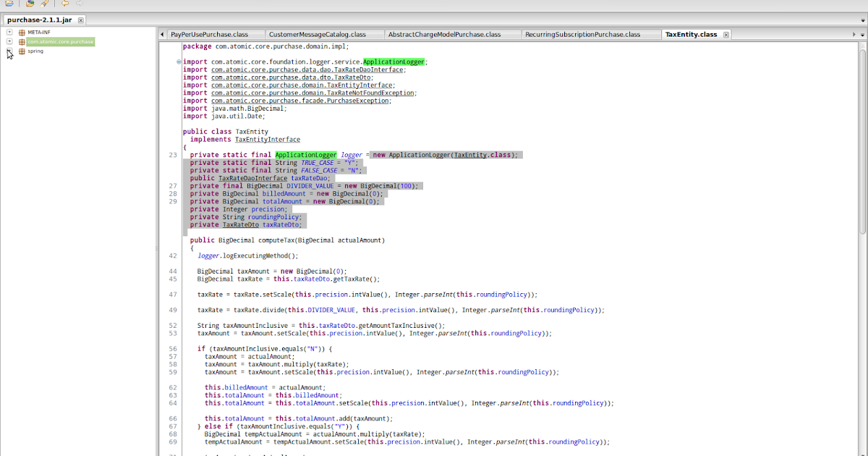This screenshot has width=868, height=456.
Task: Click the com.atomic.core.purchase package icon
Action: click(x=22, y=42)
